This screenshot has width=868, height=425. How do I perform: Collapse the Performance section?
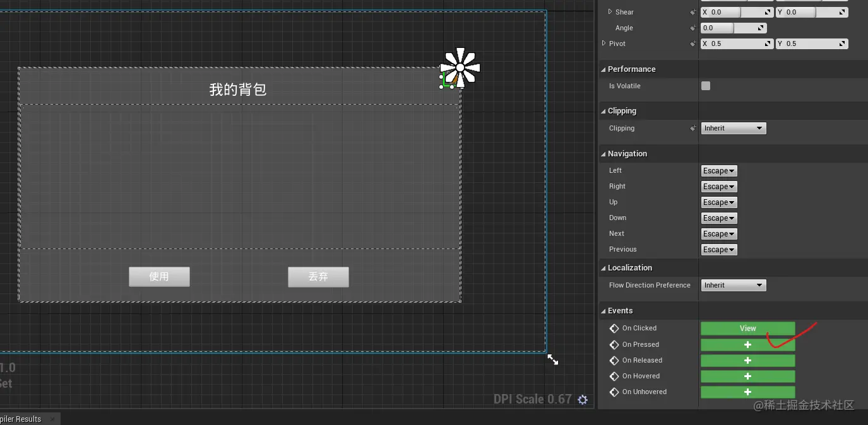(x=603, y=69)
